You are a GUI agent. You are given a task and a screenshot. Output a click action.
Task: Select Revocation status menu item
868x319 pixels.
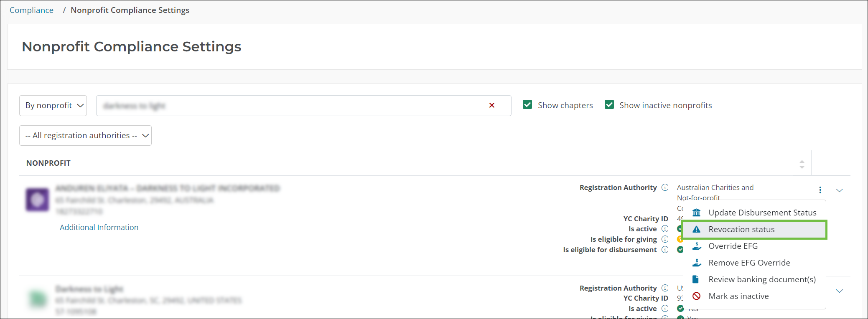click(x=741, y=230)
